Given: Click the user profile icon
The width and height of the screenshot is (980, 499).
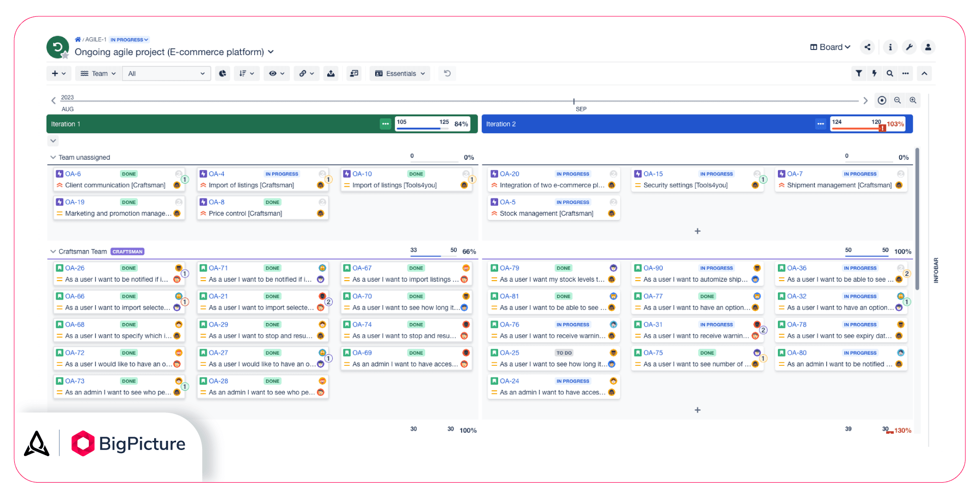Looking at the screenshot, I should [928, 47].
